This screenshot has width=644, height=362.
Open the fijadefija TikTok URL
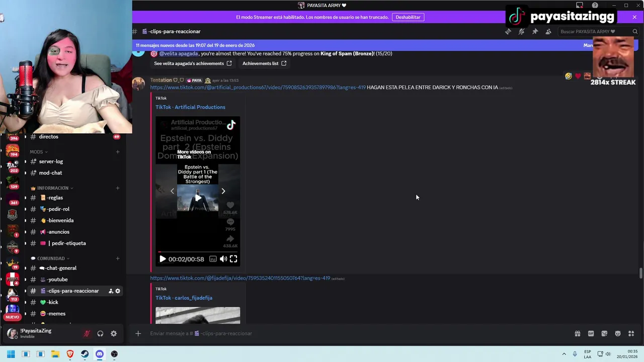point(240,278)
